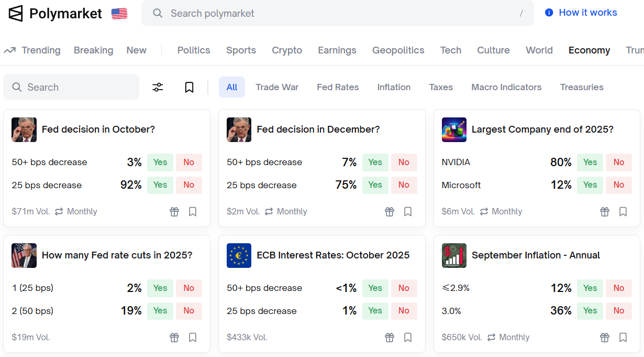Open the US flag region selector

tap(119, 14)
